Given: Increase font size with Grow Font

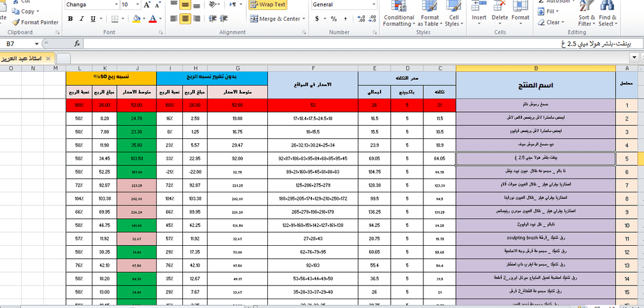Looking at the screenshot, I should pyautogui.click(x=147, y=4).
